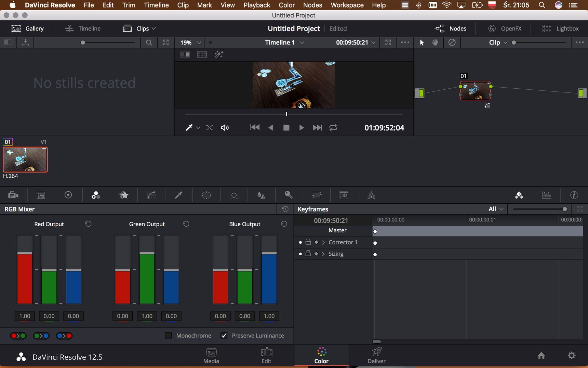Screen dimensions: 588x368
Task: Open the Camera Raw palette
Action: [x=13, y=195]
